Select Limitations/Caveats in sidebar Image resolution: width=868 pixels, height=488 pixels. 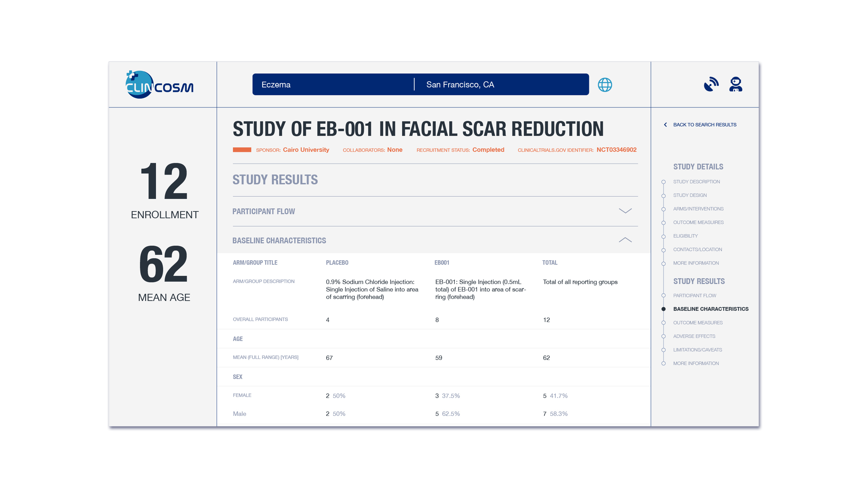coord(697,350)
